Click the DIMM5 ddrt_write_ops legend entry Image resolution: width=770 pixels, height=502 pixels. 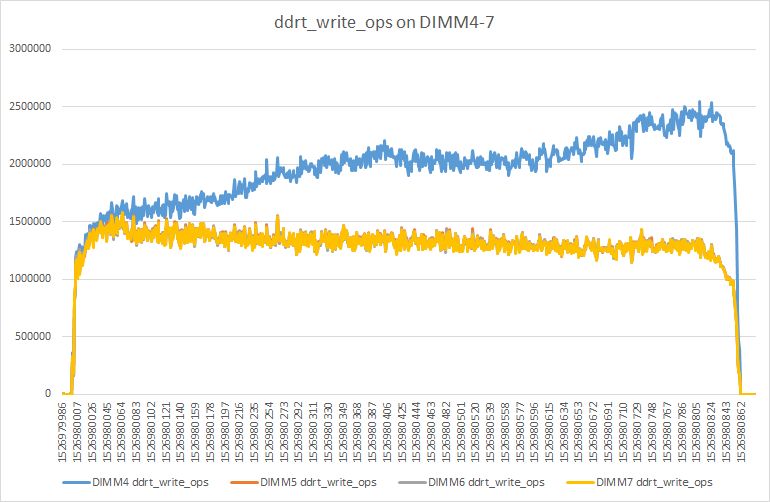click(303, 482)
